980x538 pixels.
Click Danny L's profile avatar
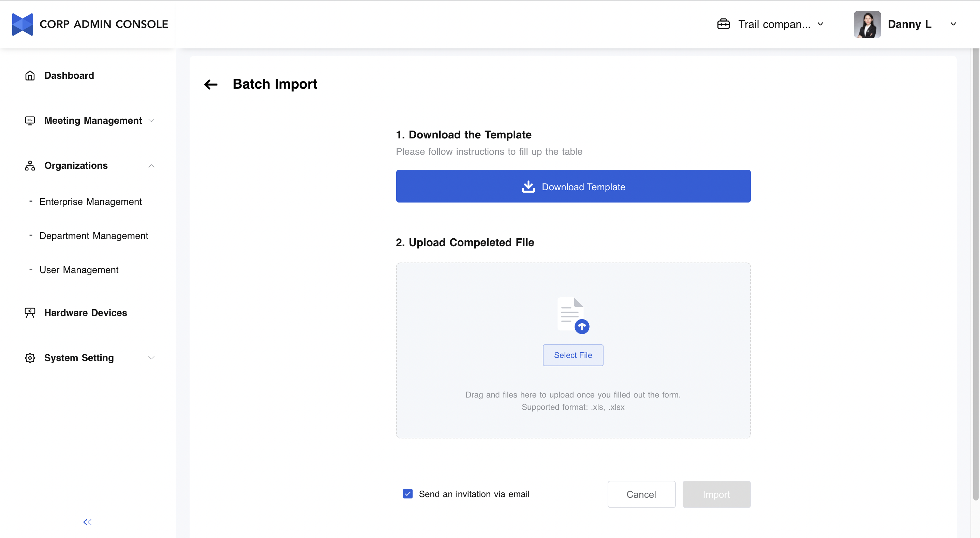click(867, 24)
